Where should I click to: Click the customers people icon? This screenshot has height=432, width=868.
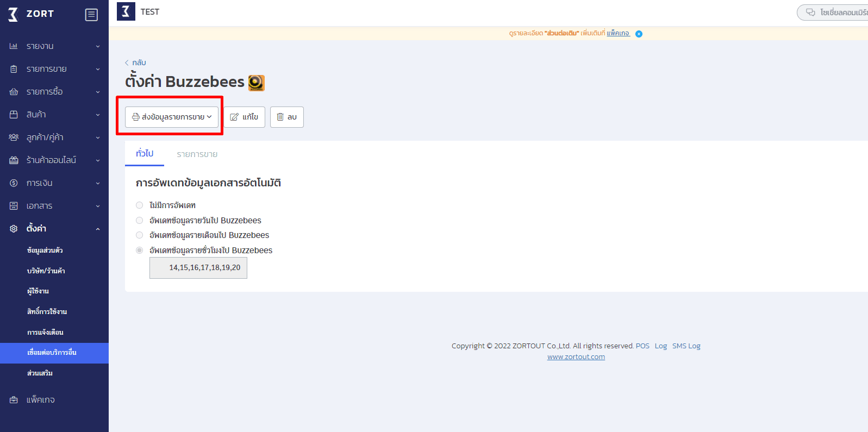point(14,137)
